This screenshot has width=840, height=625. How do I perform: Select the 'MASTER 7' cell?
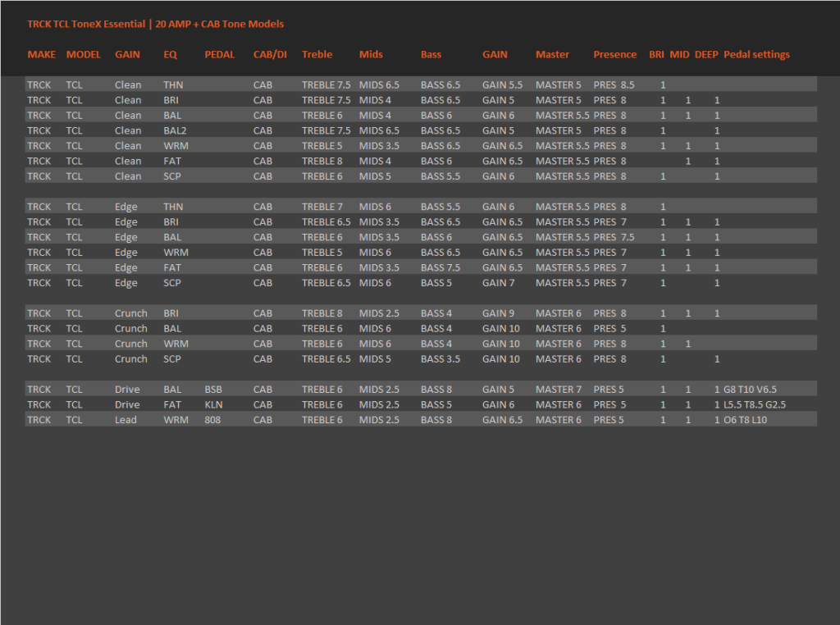tap(558, 390)
